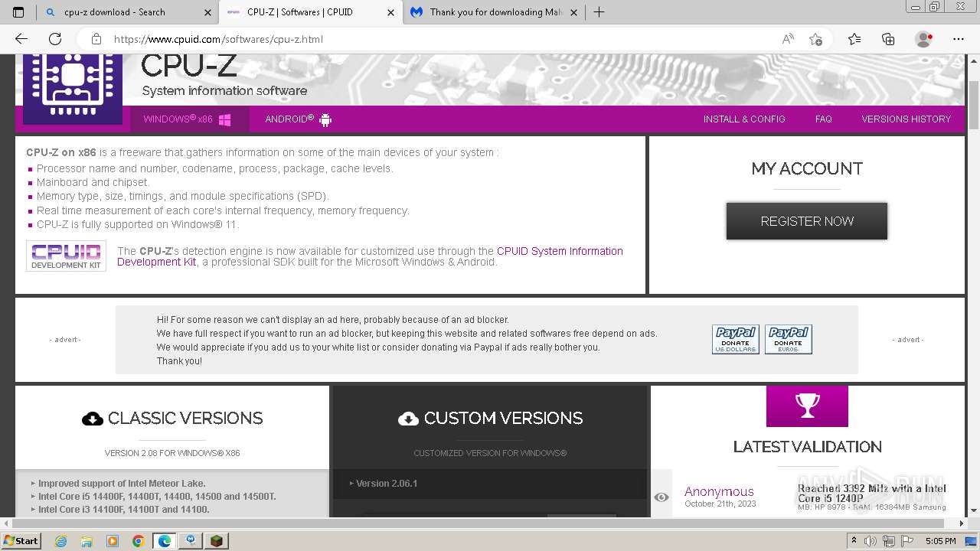Click 'Reached 3392 MHz with a Intel' text
980x551 pixels.
point(872,488)
